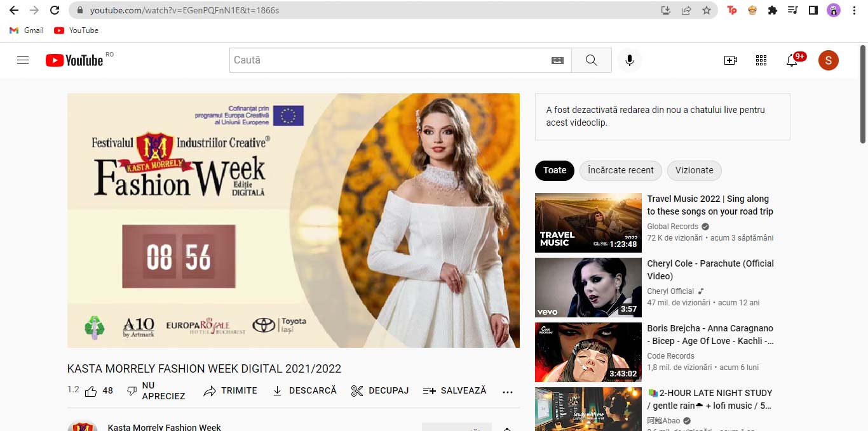868x431 pixels.
Task: Toggle the browser side panel
Action: click(813, 10)
